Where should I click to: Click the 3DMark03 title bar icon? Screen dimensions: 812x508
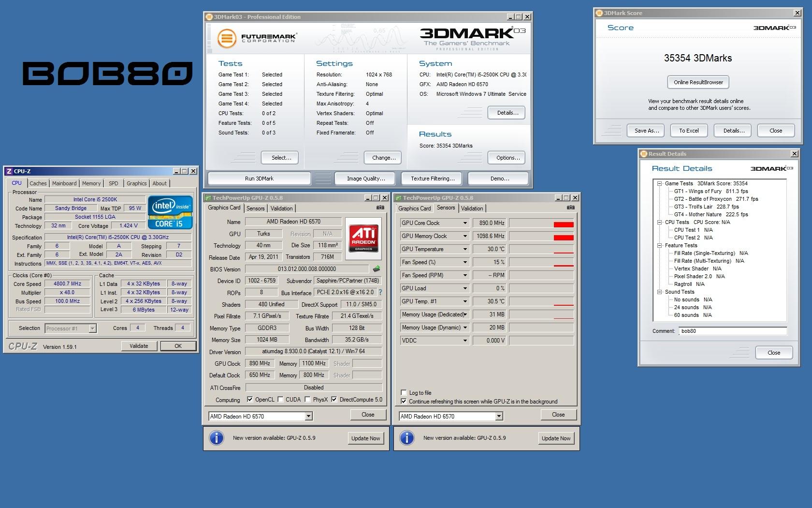[209, 17]
